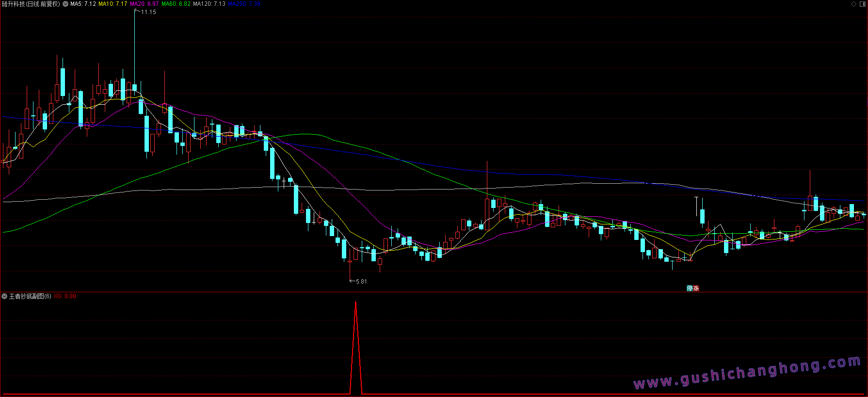This screenshot has width=868, height=397.
Task: Select the MA120 indicator label
Action: click(209, 4)
